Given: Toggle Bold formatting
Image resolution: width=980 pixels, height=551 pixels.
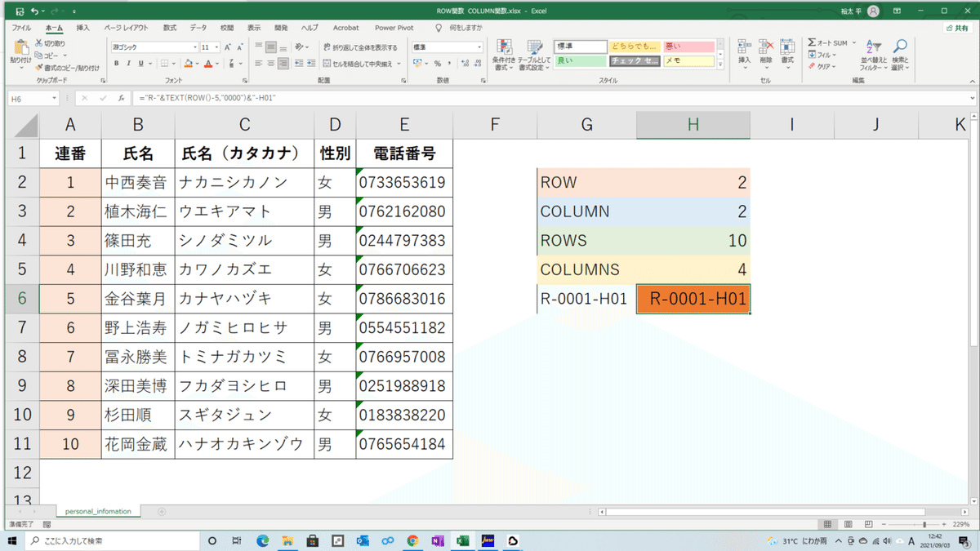Looking at the screenshot, I should click(117, 63).
